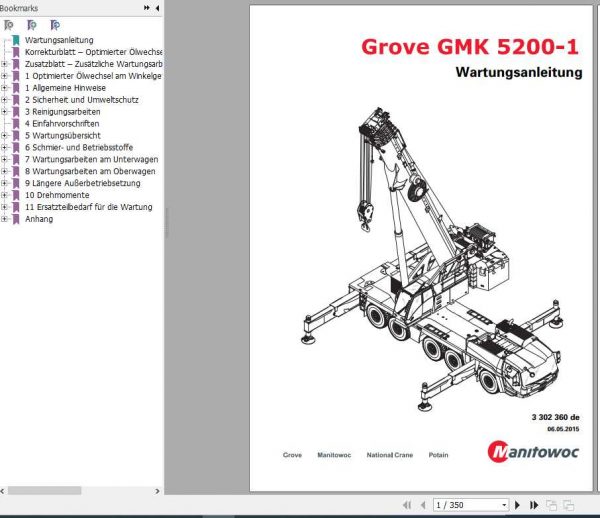
Task: Expand the 3 Reinigungsarbeiten node
Action: pos(4,112)
